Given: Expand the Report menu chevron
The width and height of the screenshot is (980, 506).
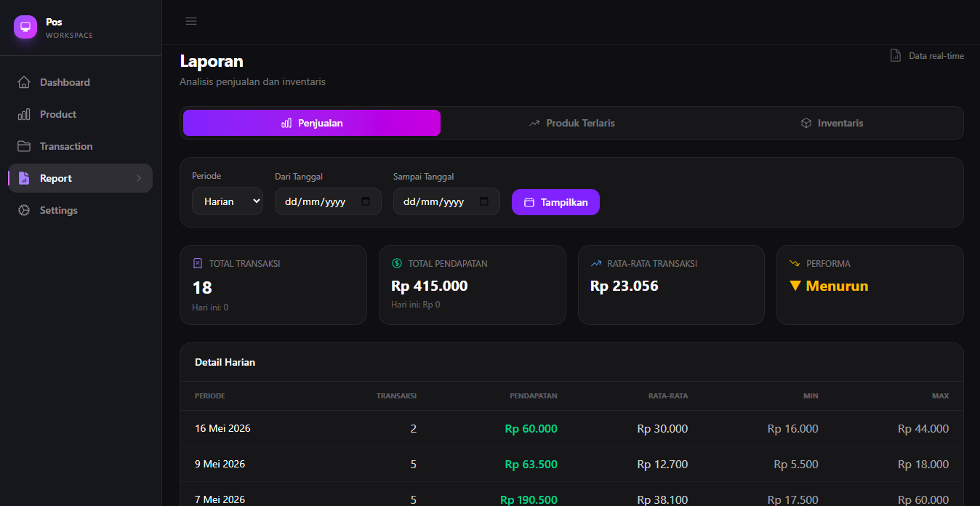Looking at the screenshot, I should click(x=139, y=178).
